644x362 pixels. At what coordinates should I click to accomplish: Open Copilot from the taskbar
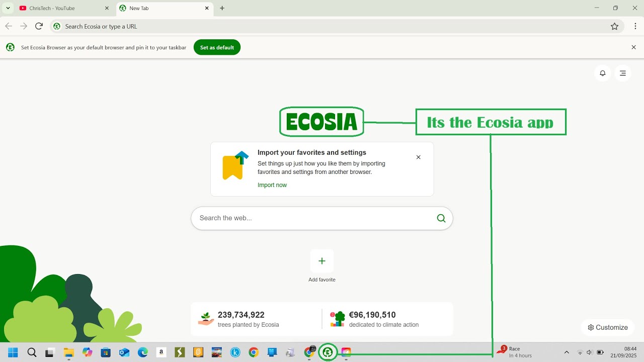tap(88, 352)
